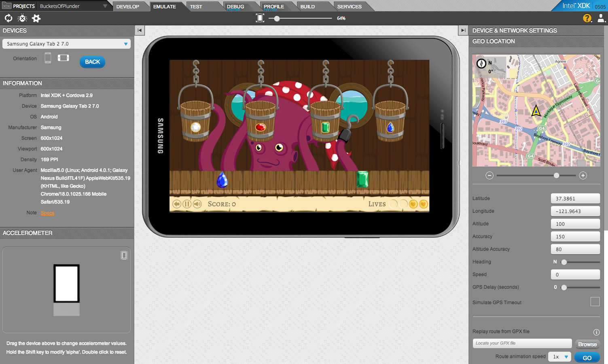608x364 pixels.
Task: Toggle the Simulate GPS Timeout checkbox
Action: coord(595,302)
